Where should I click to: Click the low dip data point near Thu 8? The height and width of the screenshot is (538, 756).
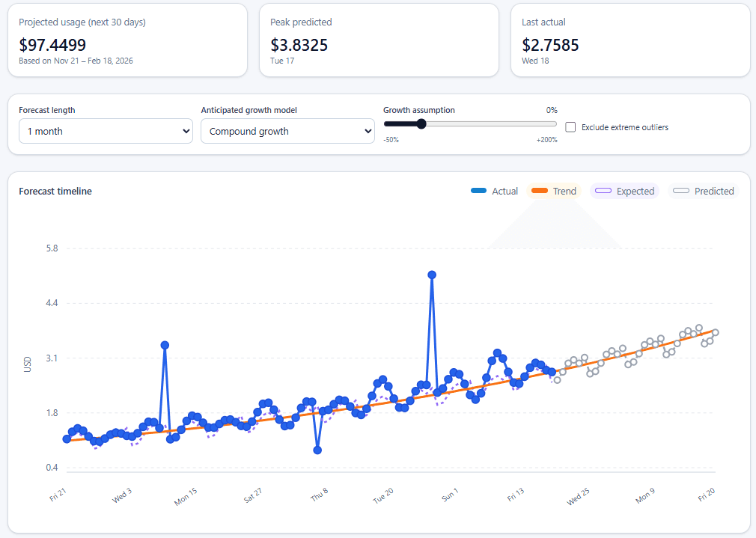point(317,450)
